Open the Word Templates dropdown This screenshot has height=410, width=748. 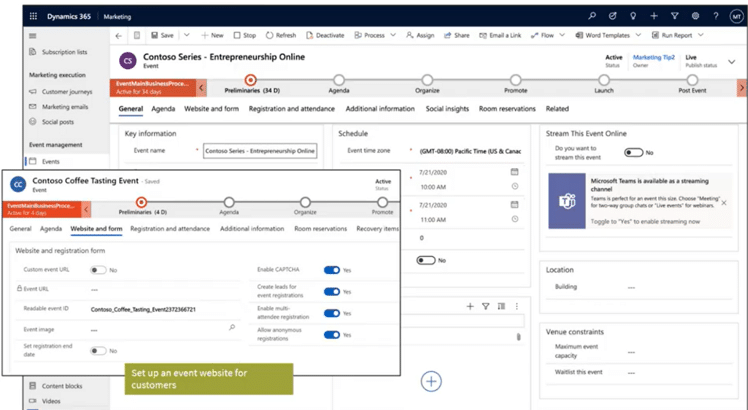point(638,35)
